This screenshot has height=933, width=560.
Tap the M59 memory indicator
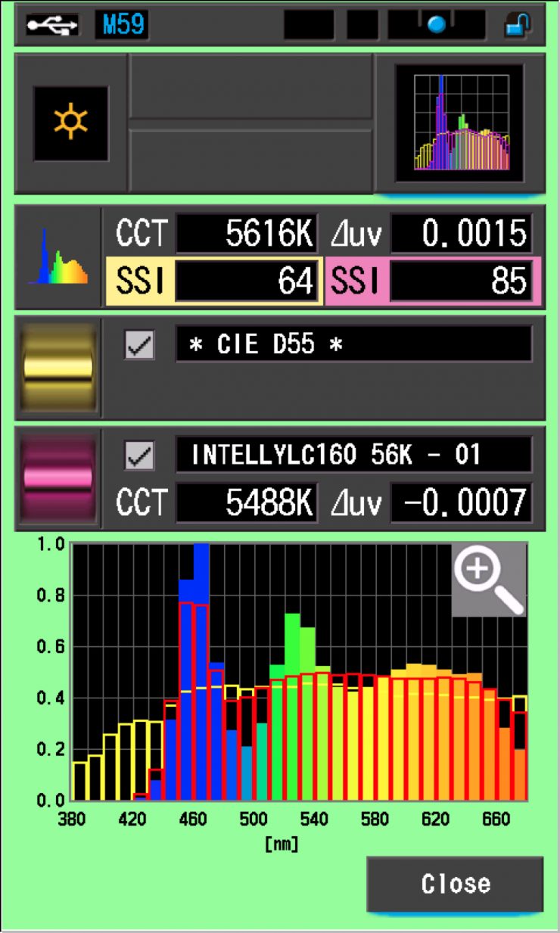pos(121,26)
